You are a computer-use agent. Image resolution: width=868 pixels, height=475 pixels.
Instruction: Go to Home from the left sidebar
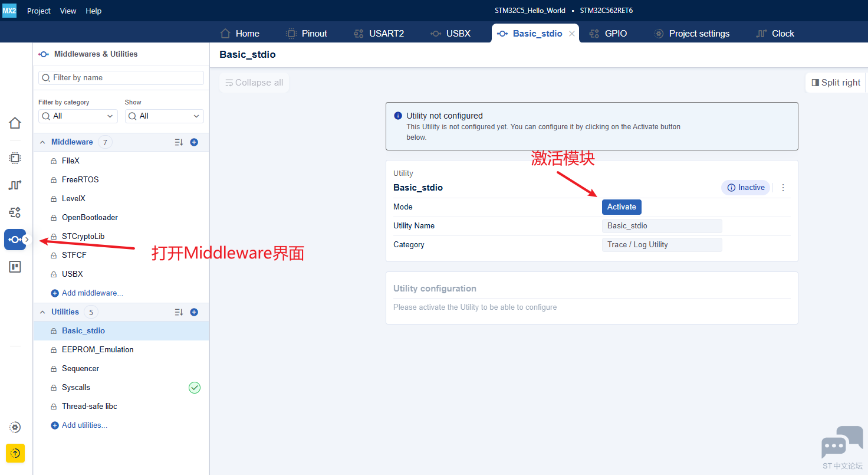pyautogui.click(x=15, y=123)
